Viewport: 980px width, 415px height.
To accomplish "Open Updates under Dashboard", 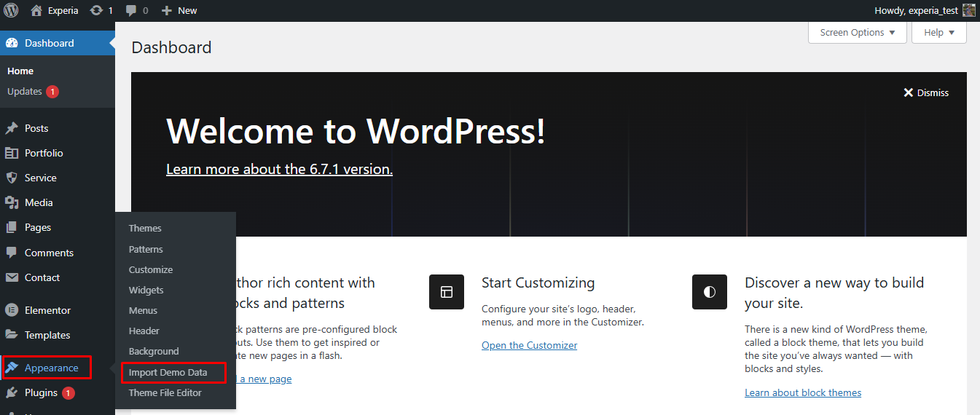I will click(x=25, y=91).
